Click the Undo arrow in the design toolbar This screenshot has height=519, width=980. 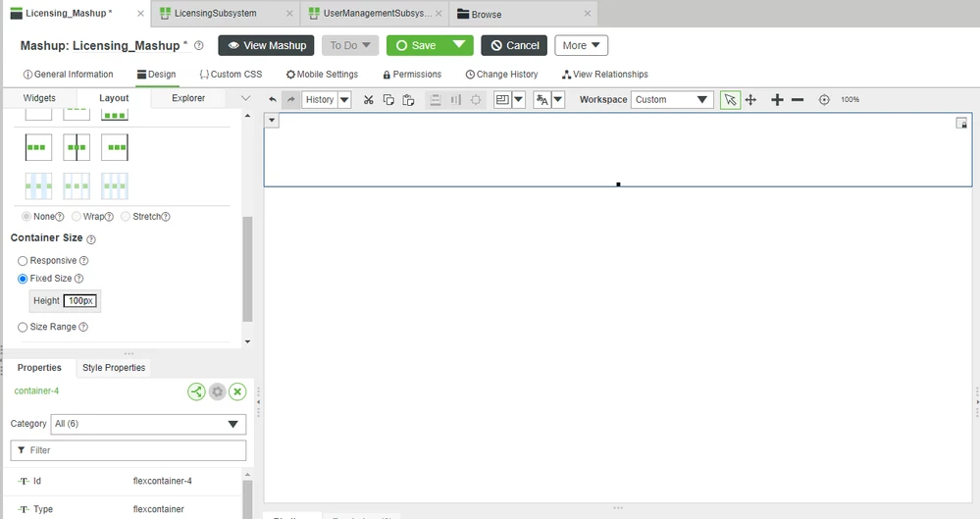click(273, 99)
